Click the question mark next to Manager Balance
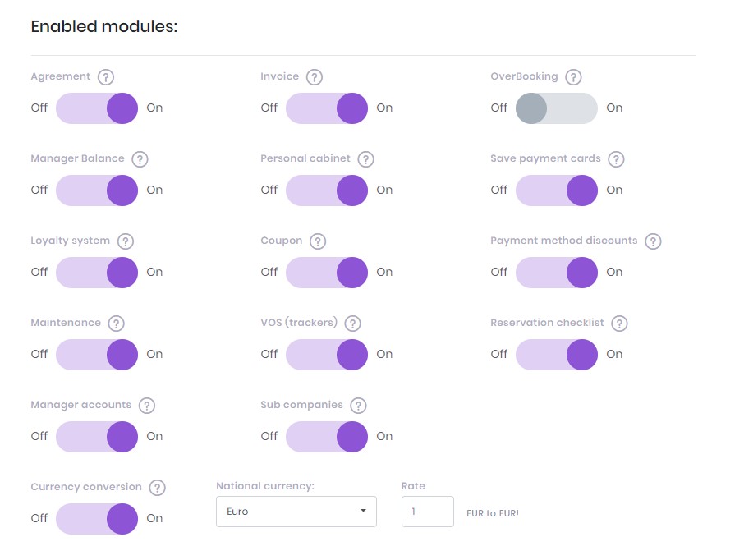 pos(140,159)
